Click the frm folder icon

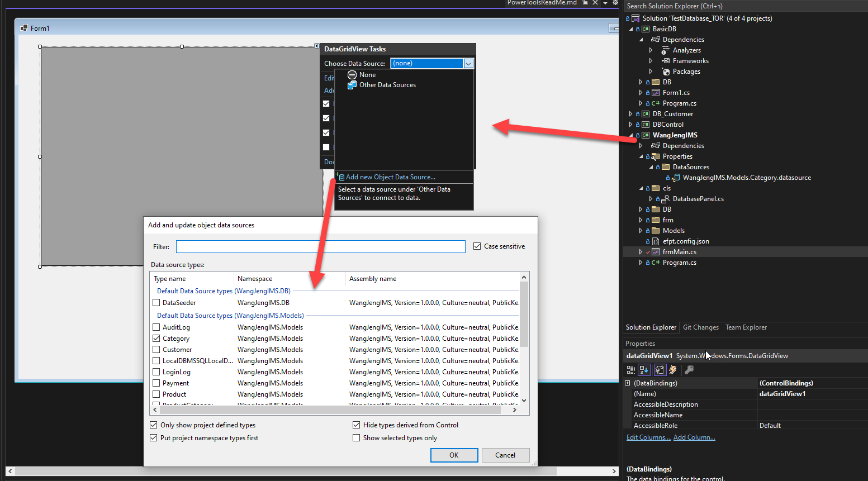coord(656,220)
